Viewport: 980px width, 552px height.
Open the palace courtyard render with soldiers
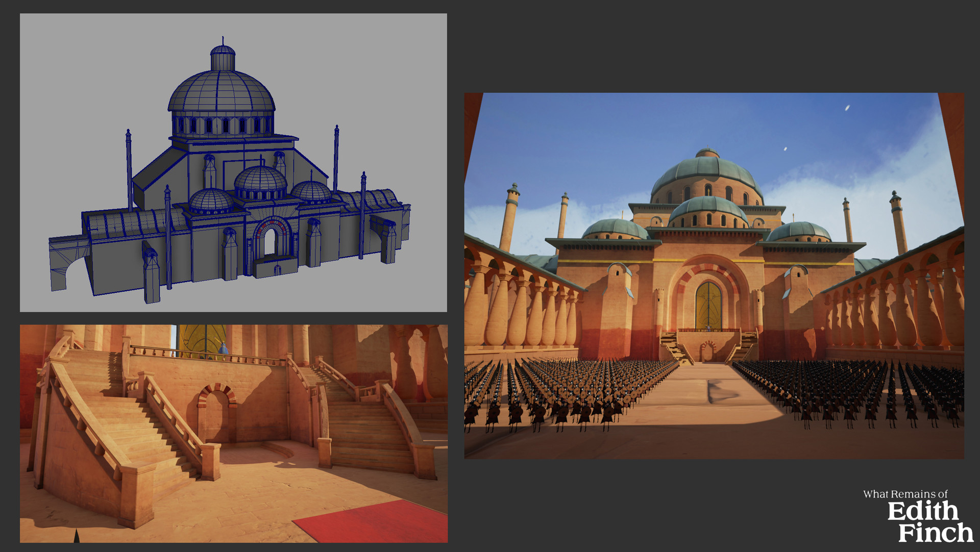point(714,275)
